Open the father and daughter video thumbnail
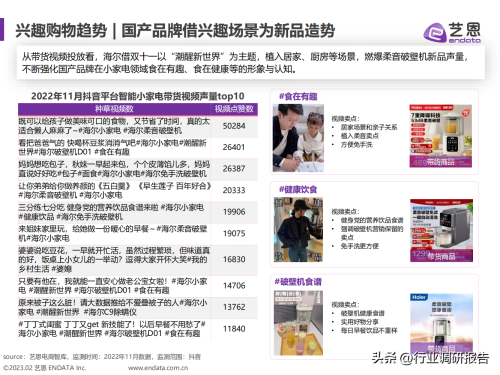The image size is (500, 375). [298, 138]
